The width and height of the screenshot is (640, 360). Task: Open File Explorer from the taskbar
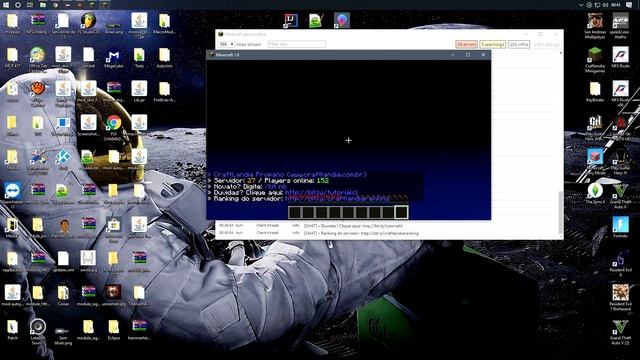(42, 5)
